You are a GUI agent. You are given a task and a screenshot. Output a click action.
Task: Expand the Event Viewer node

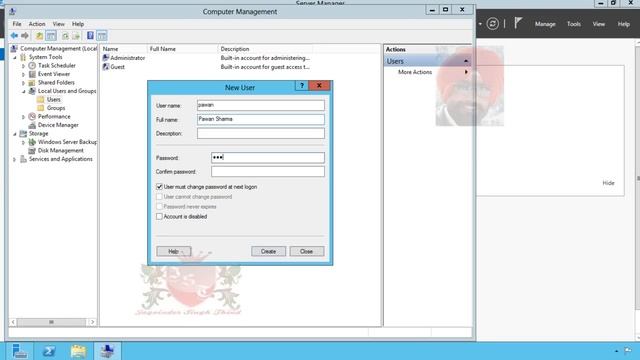(23, 74)
